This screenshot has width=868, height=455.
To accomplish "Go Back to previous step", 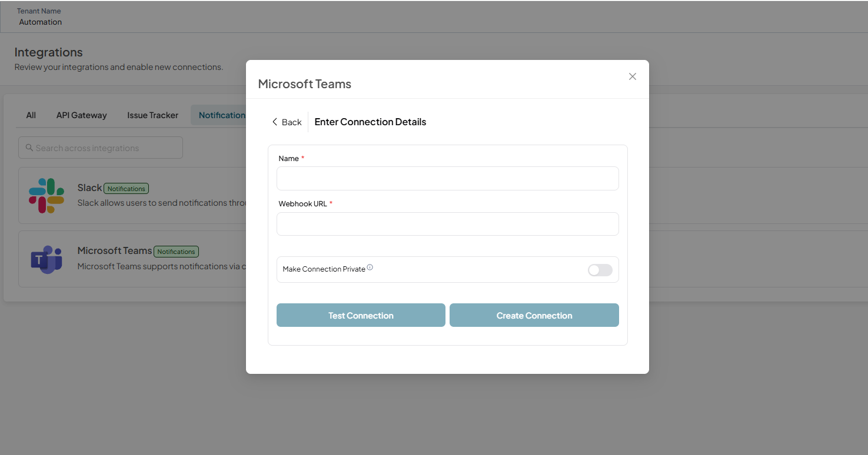I will 287,122.
